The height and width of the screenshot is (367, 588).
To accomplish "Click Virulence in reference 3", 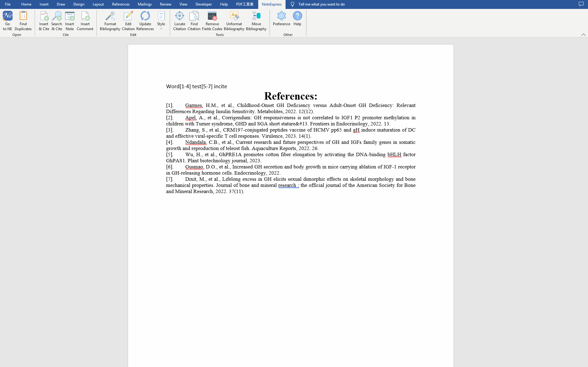I will (272, 136).
